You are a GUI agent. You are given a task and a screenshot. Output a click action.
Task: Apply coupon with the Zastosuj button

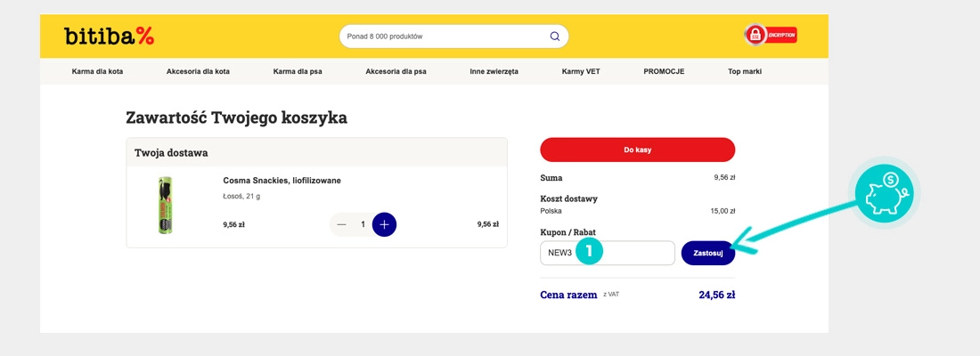tap(707, 253)
